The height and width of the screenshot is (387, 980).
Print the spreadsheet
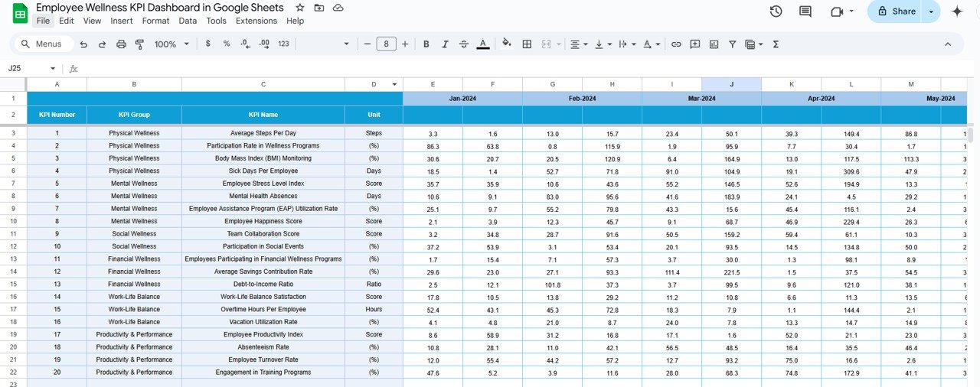pos(121,44)
